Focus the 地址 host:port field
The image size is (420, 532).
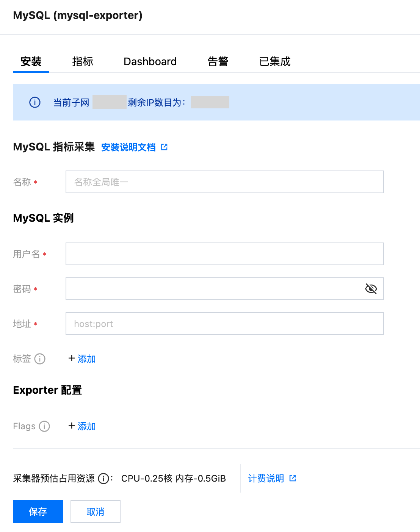pyautogui.click(x=225, y=324)
